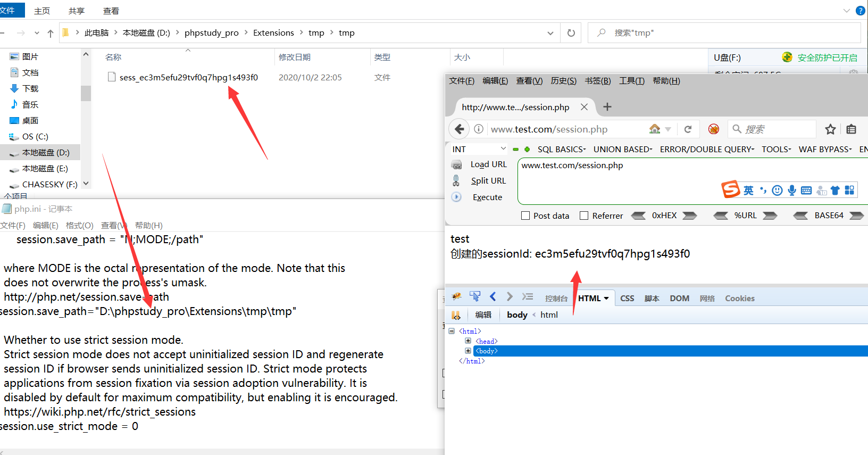
Task: Click the Sogou input method S logo
Action: click(x=731, y=189)
